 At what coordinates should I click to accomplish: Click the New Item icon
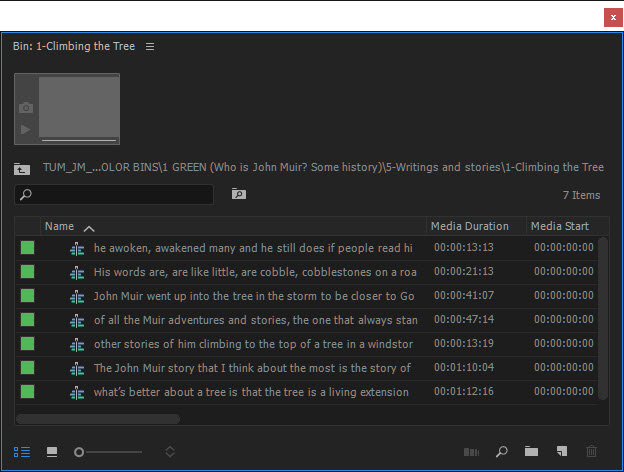pos(562,451)
